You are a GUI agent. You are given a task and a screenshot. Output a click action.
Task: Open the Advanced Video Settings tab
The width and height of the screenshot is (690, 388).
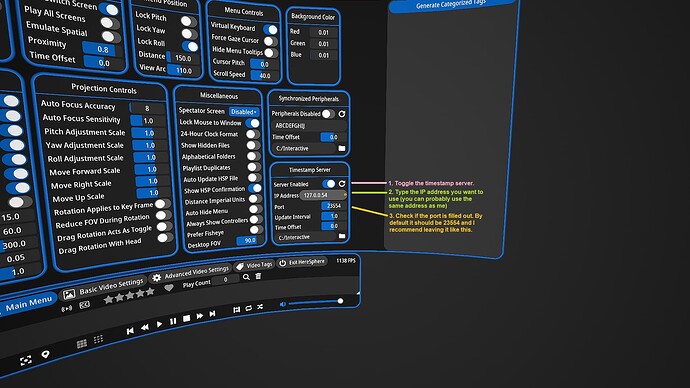click(x=191, y=273)
